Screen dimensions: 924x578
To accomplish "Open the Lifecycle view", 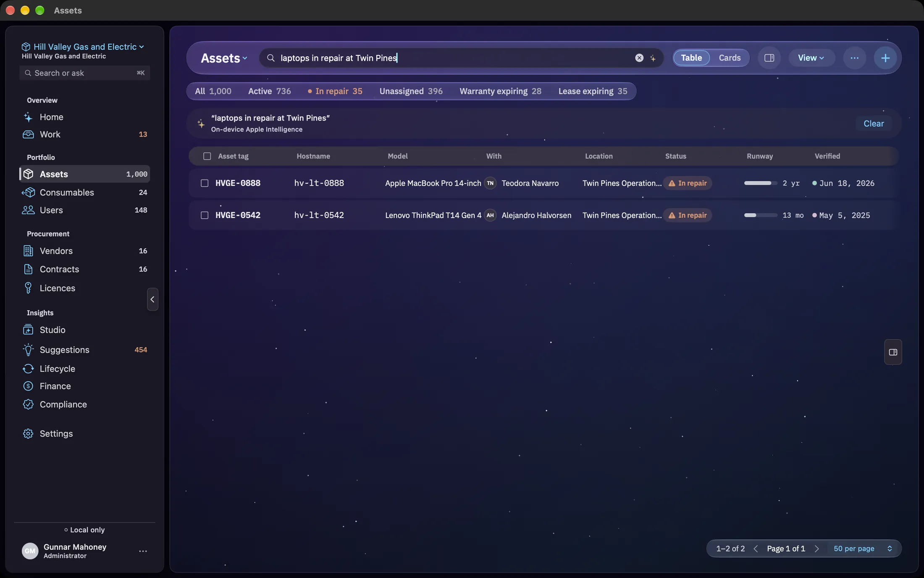I will 84,368.
